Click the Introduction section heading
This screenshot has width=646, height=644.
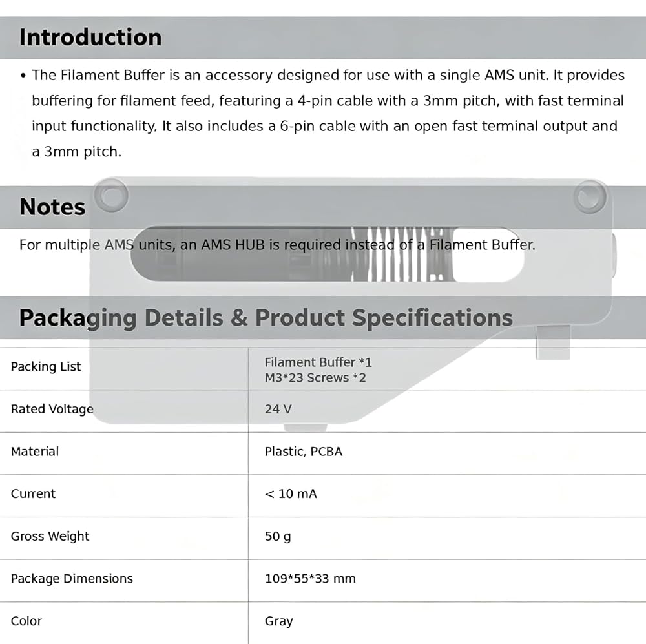pos(90,37)
